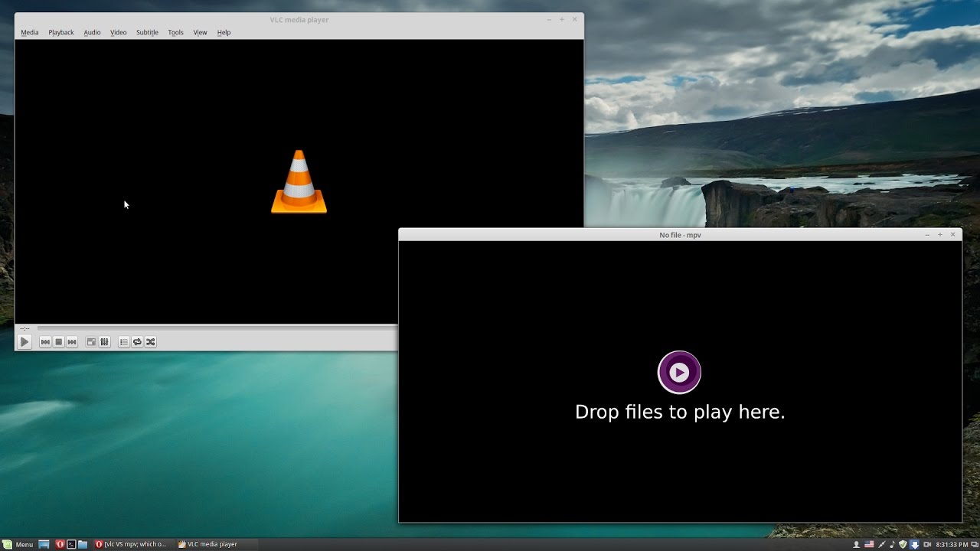Open the View menu in VLC
980x551 pixels.
200,32
